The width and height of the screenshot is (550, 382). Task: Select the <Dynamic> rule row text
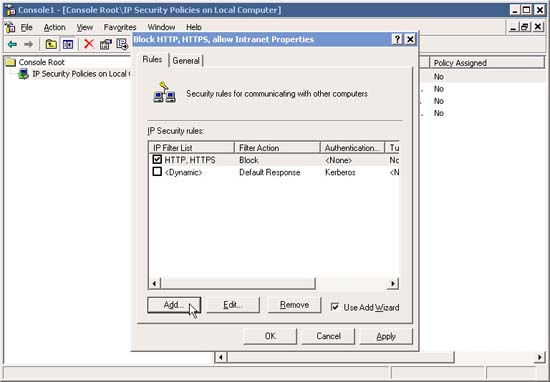pos(183,172)
